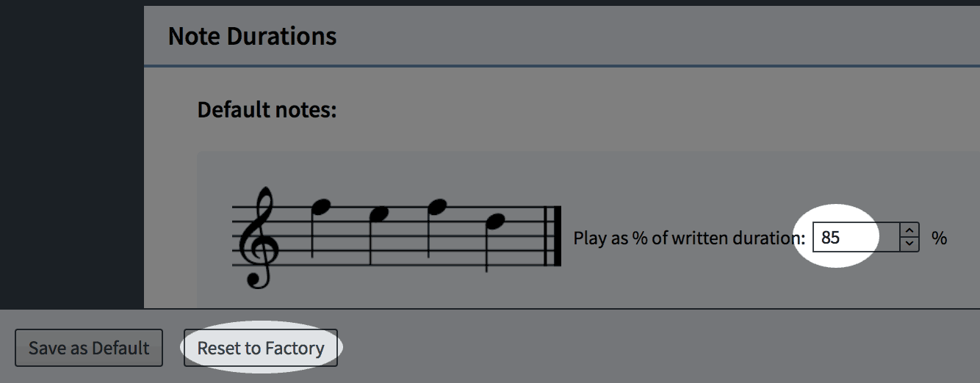Click the gray panel area below the music staff
The image size is (980, 383).
coord(588,298)
